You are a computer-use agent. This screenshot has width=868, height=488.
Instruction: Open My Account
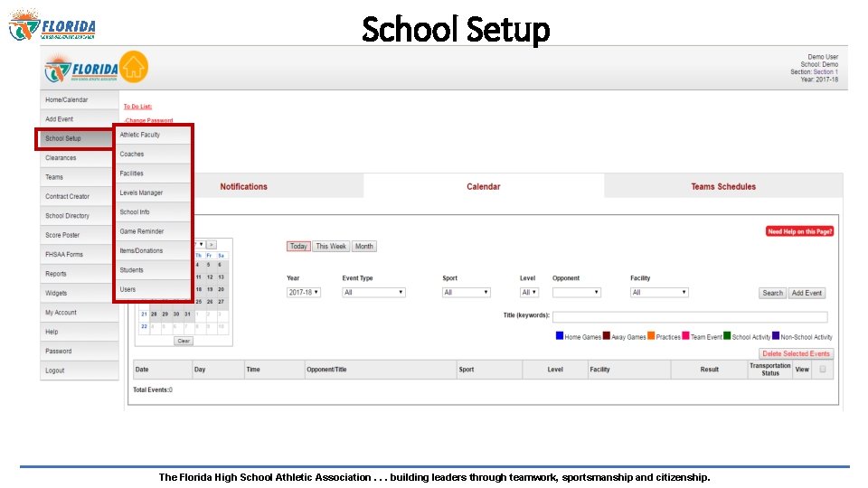tap(80, 313)
